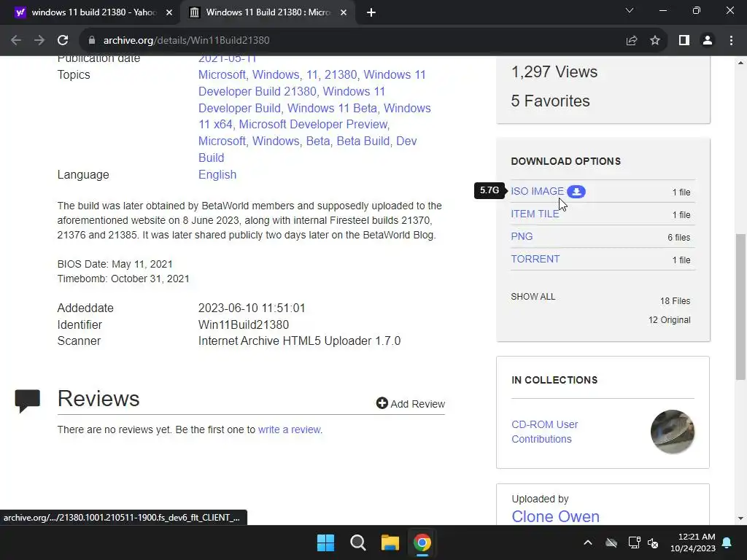Click the 1,297 Views text

point(554,72)
